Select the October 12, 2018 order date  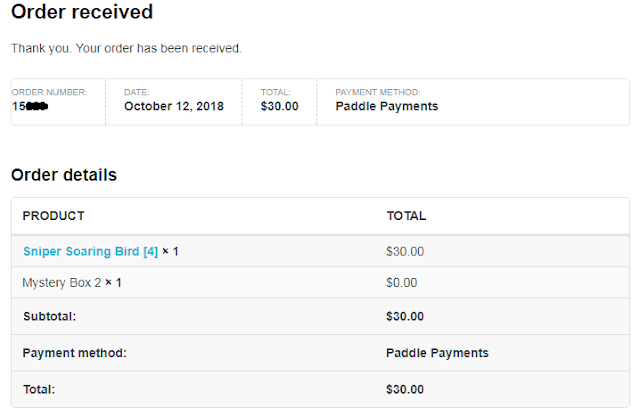point(174,106)
